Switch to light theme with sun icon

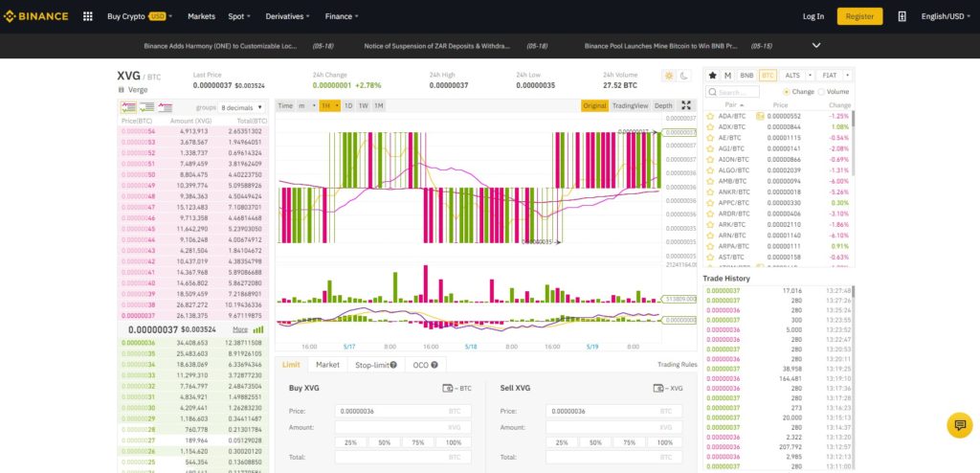[x=669, y=76]
